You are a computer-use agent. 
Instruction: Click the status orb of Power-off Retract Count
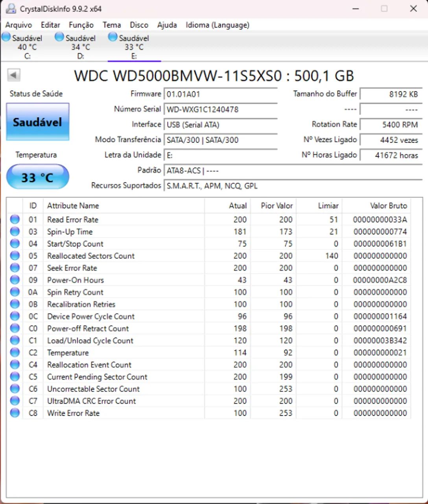coord(15,328)
